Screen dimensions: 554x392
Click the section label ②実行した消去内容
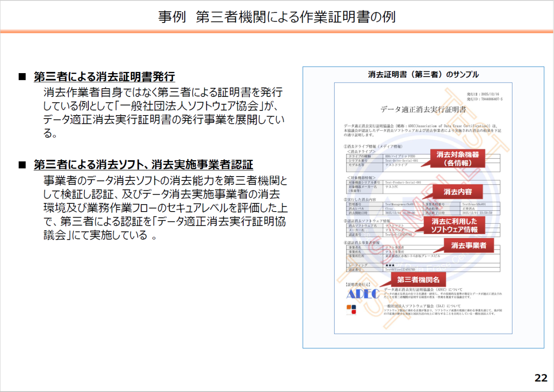pos(360,199)
